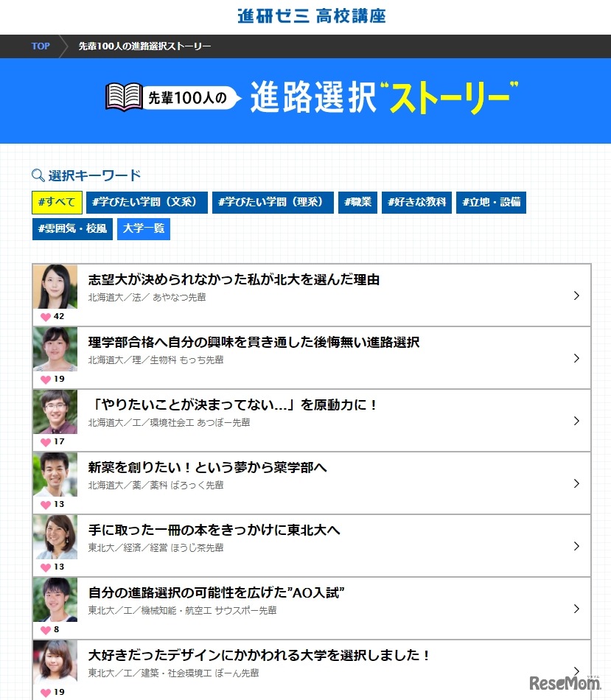The width and height of the screenshot is (611, 700).
Task: Select the #好きな教科 filter chip
Action: [416, 203]
